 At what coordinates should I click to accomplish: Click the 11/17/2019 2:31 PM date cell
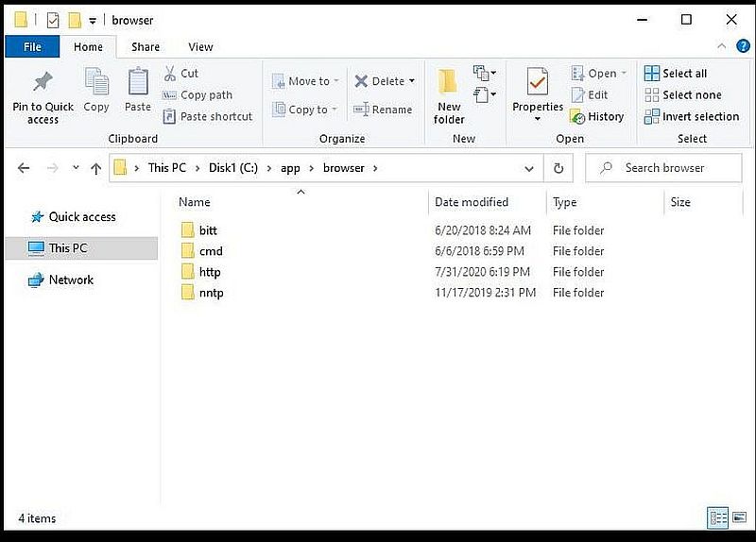coord(485,293)
